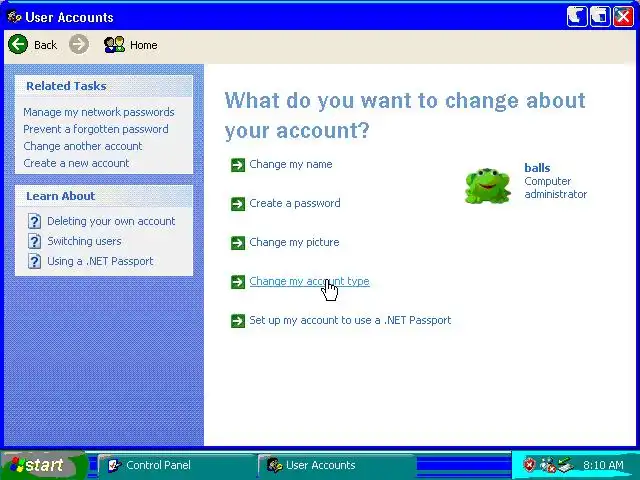Open help on Switching users

point(84,241)
